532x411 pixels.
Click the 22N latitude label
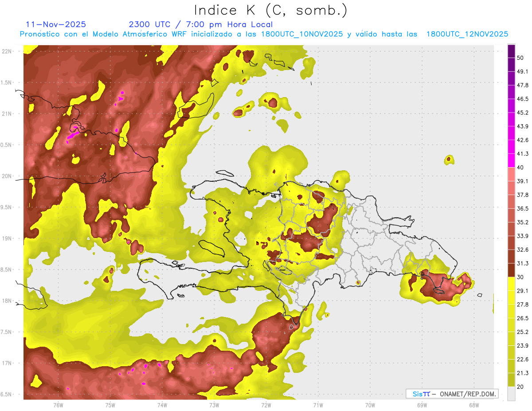coord(7,51)
